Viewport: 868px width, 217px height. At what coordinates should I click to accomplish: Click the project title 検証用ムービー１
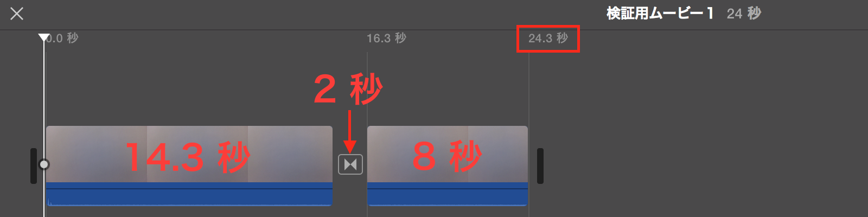660,14
